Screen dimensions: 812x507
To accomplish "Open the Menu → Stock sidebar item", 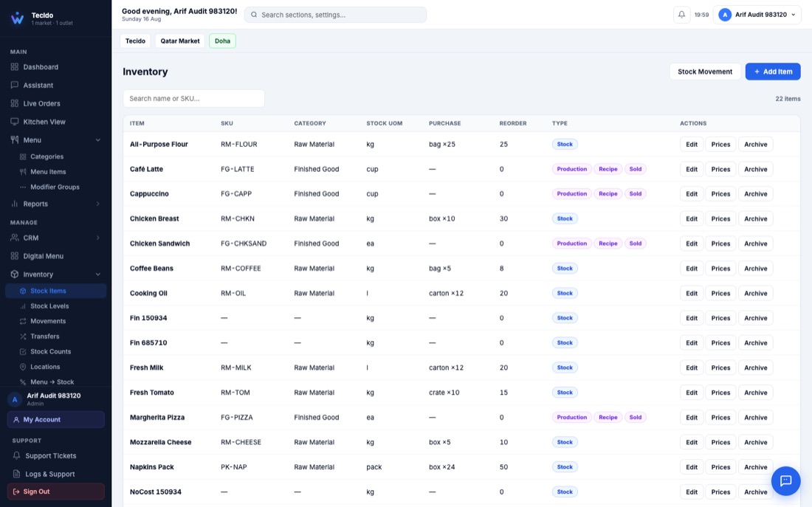I will click(52, 382).
